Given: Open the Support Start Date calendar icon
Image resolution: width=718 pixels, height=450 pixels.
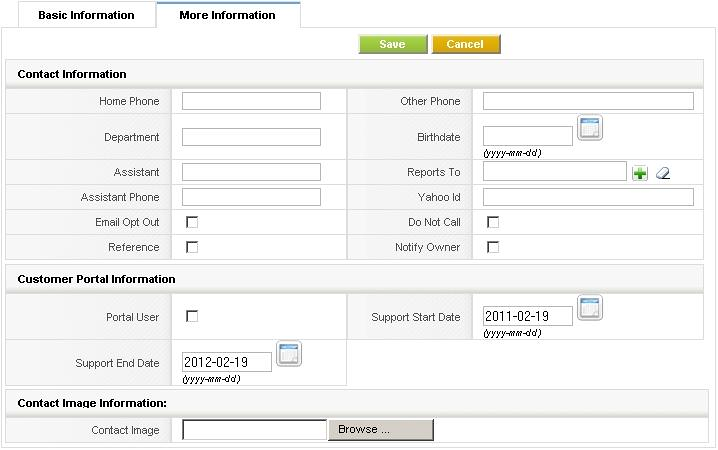Looking at the screenshot, I should pyautogui.click(x=589, y=308).
